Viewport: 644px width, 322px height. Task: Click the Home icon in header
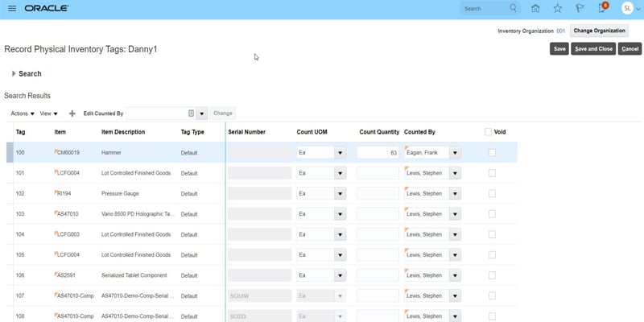coord(536,8)
